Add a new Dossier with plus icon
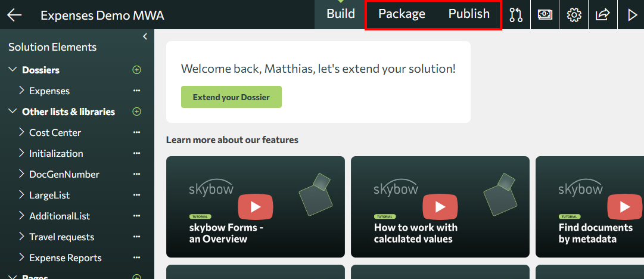 [x=136, y=70]
